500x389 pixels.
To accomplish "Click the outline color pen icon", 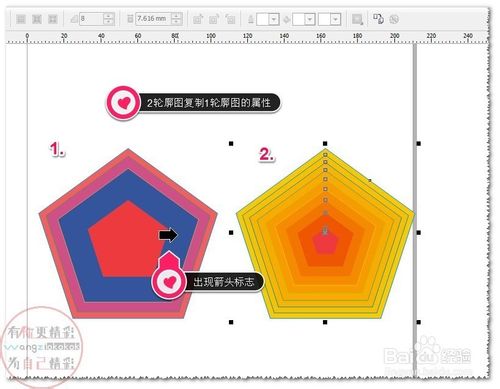I will [x=251, y=19].
